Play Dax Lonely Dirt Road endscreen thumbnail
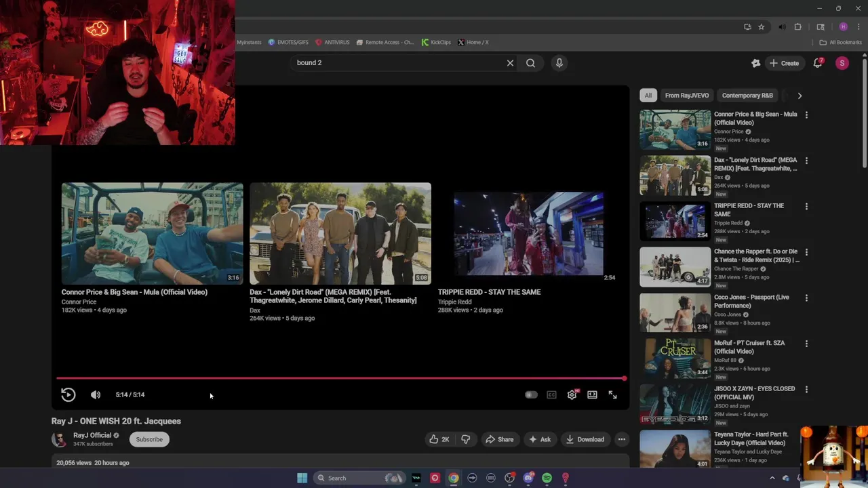This screenshot has width=868, height=488. [x=340, y=233]
